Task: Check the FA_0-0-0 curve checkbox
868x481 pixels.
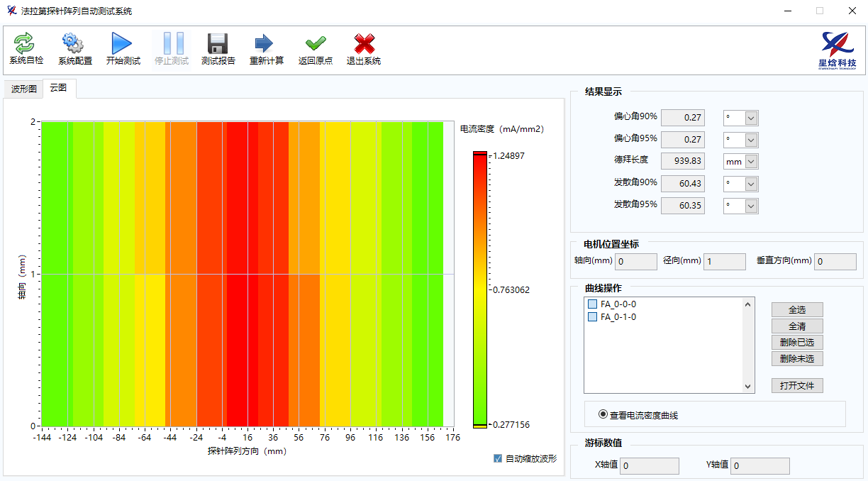Action: click(x=593, y=304)
